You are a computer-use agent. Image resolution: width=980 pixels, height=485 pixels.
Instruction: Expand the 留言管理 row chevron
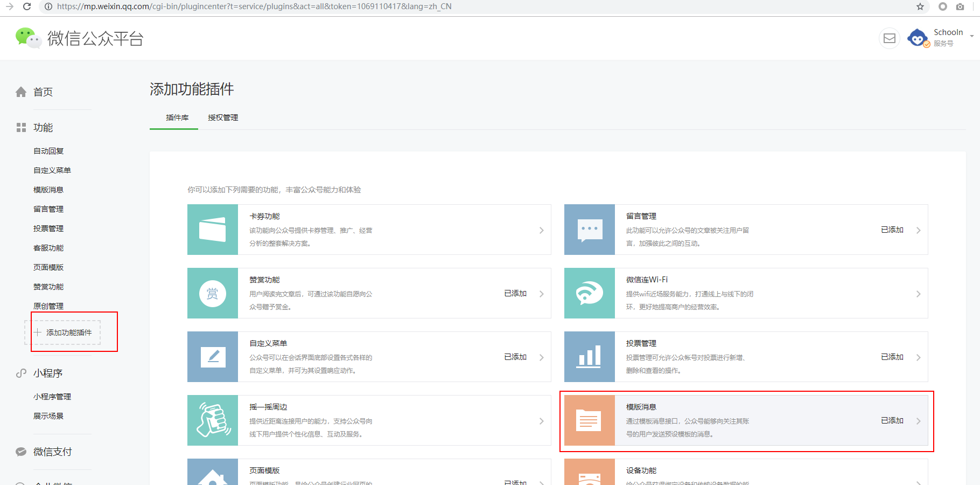tap(919, 230)
